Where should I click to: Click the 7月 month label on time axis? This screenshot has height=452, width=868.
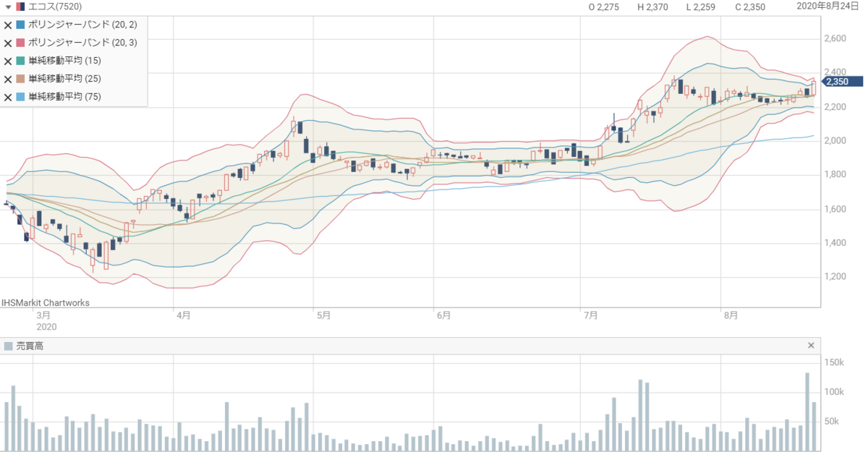[590, 315]
